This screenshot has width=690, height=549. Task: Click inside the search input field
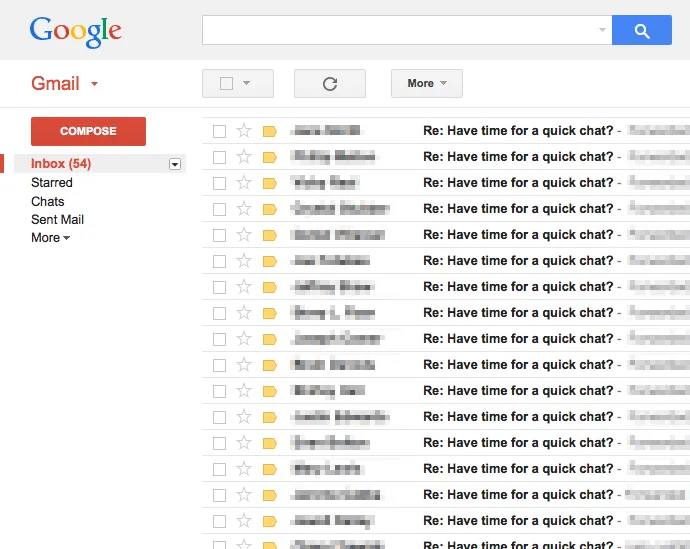(400, 30)
